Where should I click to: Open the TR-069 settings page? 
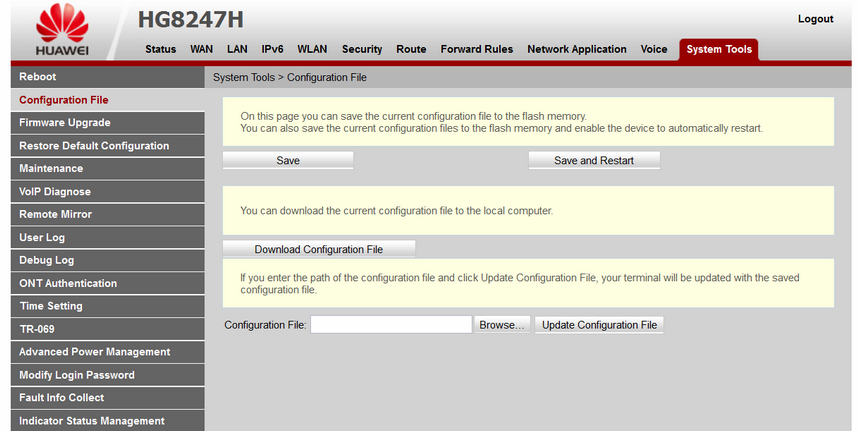tap(36, 329)
